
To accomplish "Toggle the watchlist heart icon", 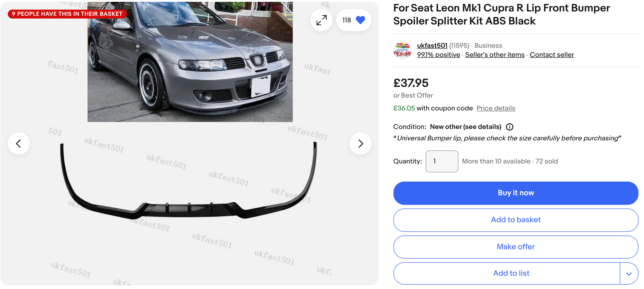I will [x=360, y=20].
